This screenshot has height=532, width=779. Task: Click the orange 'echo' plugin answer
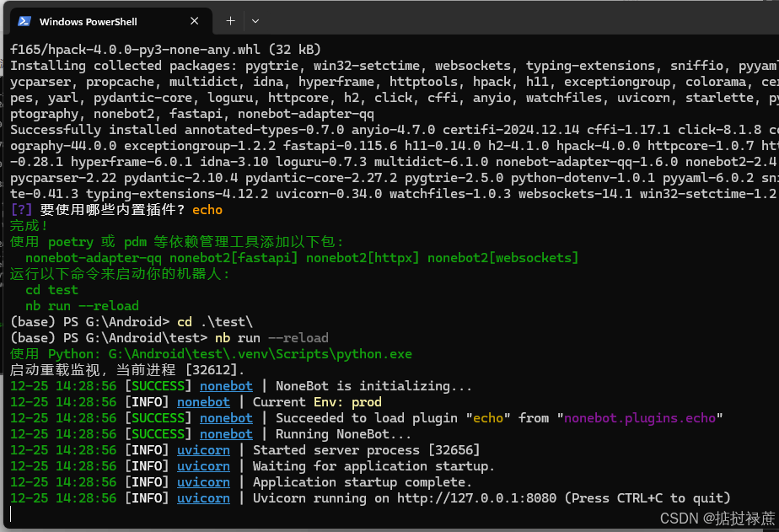(x=207, y=210)
